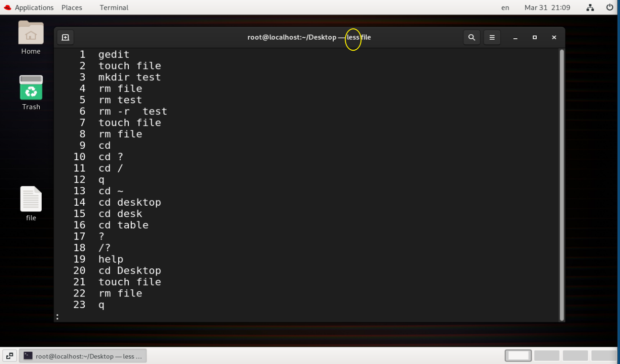This screenshot has width=620, height=364.
Task: Click line 21 'touch file'
Action: (x=130, y=282)
